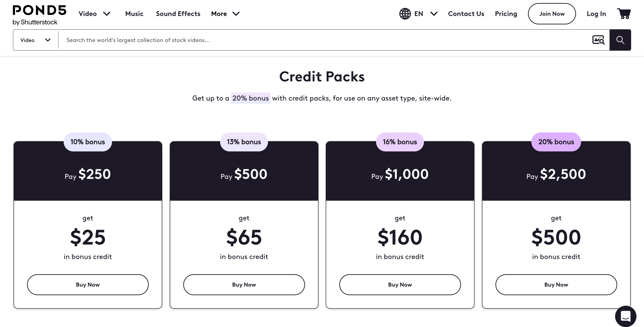Viewport: 644px width, 327px height.
Task: Expand the Video navigation menu
Action: point(94,14)
